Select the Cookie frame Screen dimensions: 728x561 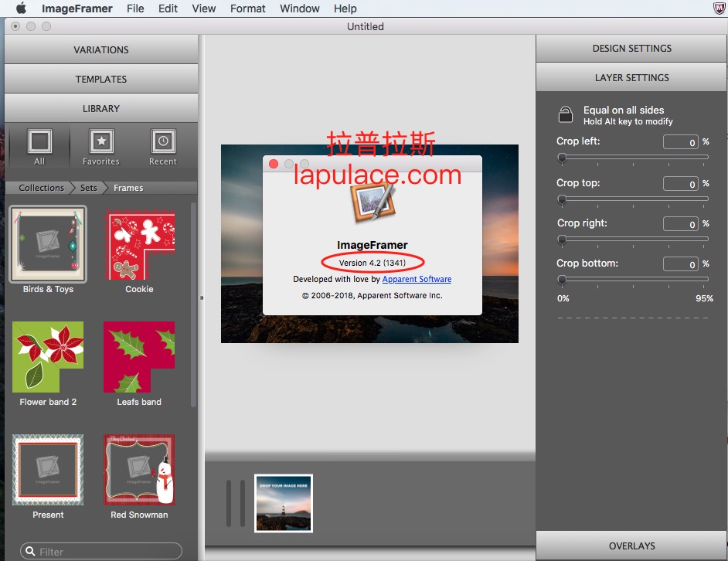(139, 244)
